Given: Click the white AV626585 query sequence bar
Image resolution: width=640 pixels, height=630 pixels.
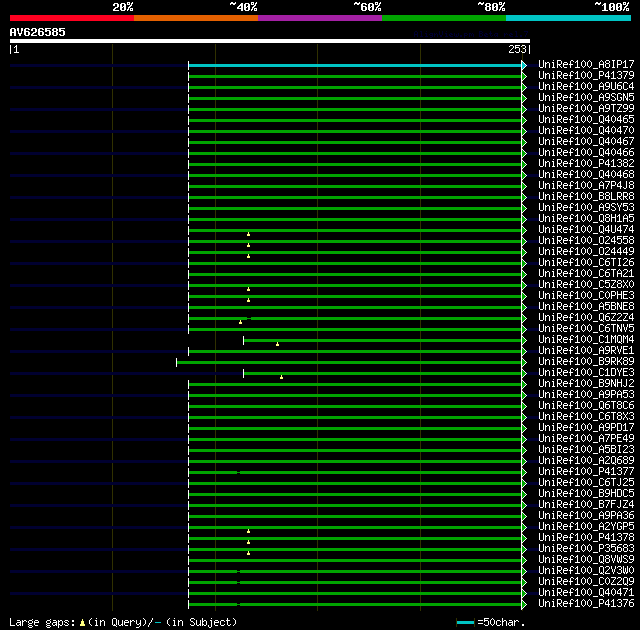Looking at the screenshot, I should click(x=270, y=41).
